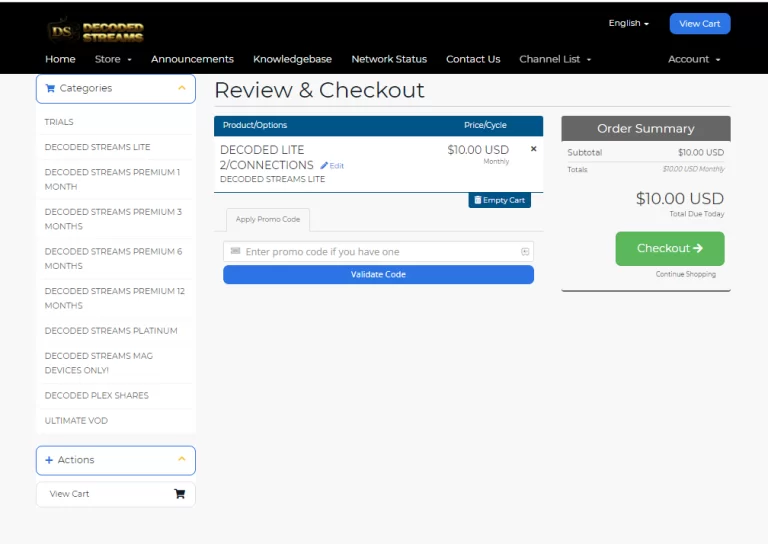768x544 pixels.
Task: Select DECODED STREAMS PREMIUM 6 MONTHS category
Action: pyautogui.click(x=113, y=259)
